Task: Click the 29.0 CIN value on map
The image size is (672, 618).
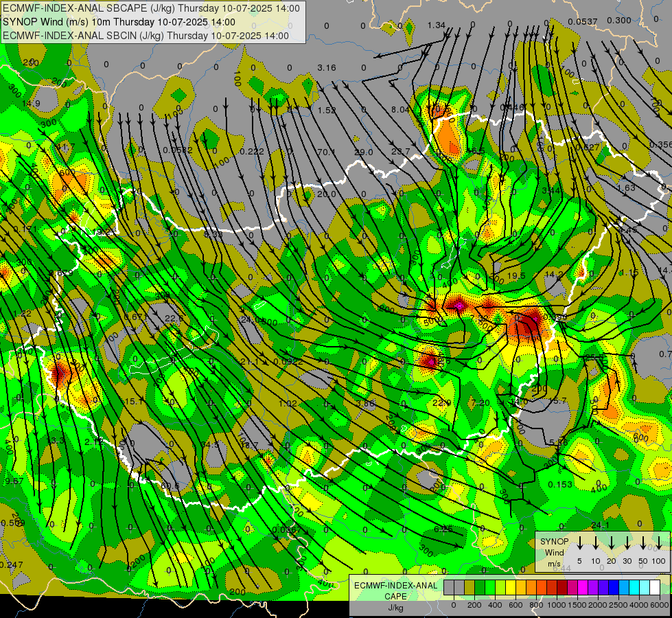Action: (363, 152)
